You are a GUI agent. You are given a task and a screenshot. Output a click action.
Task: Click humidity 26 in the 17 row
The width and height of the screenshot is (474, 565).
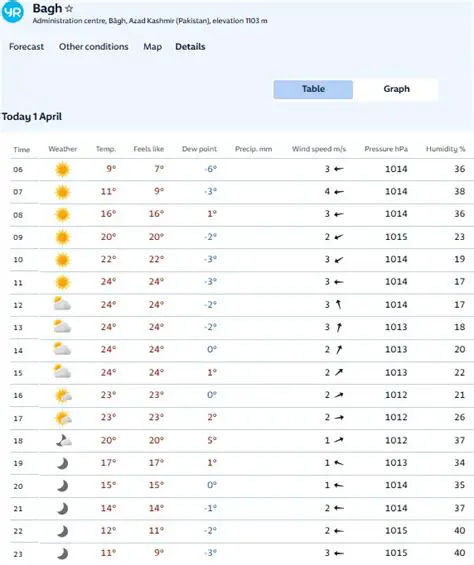460,417
